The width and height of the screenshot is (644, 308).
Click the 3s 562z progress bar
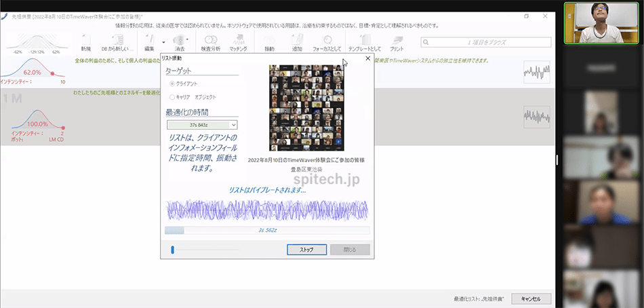267,230
